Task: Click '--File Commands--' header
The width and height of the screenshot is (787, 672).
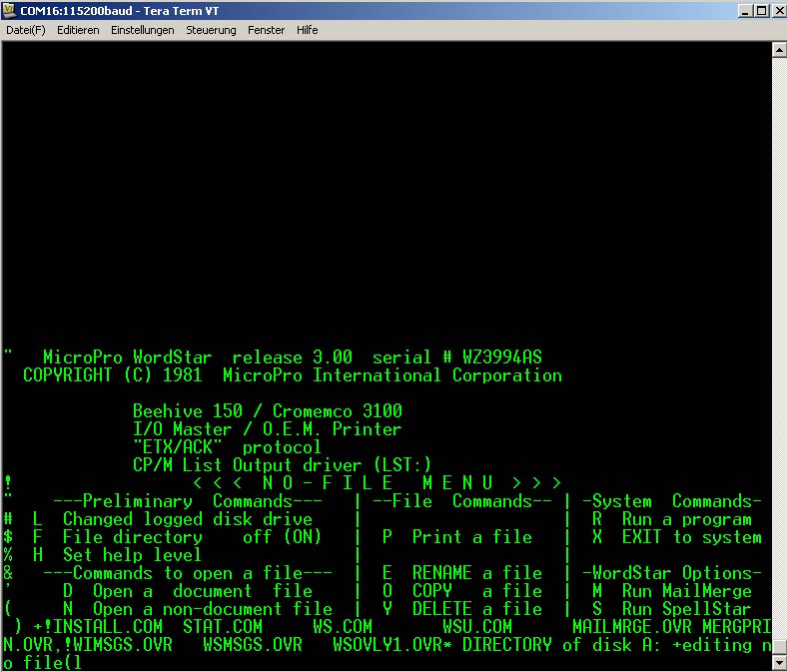Action: click(x=462, y=501)
